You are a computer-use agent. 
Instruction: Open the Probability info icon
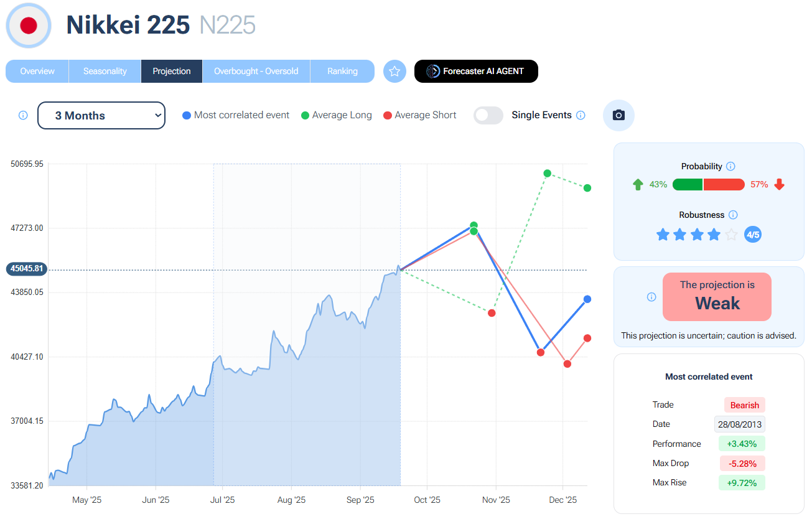[x=730, y=166]
